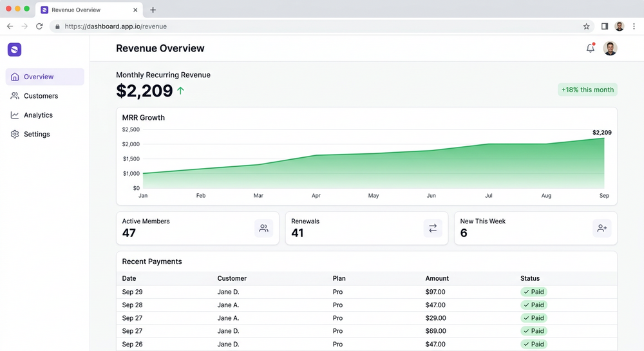Select the New This Week count 6

click(464, 233)
